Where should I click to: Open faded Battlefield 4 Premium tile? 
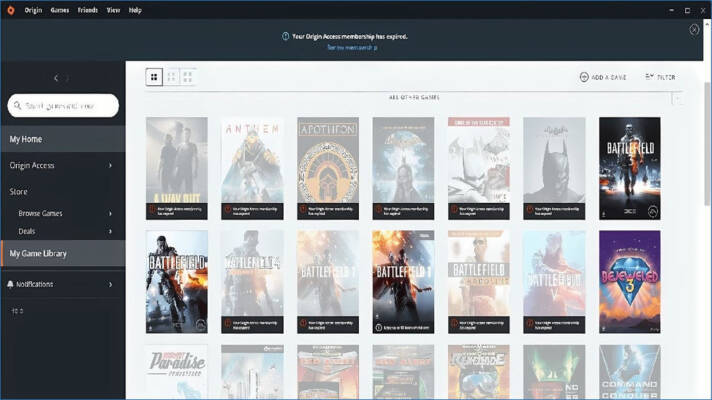pyautogui.click(x=252, y=282)
